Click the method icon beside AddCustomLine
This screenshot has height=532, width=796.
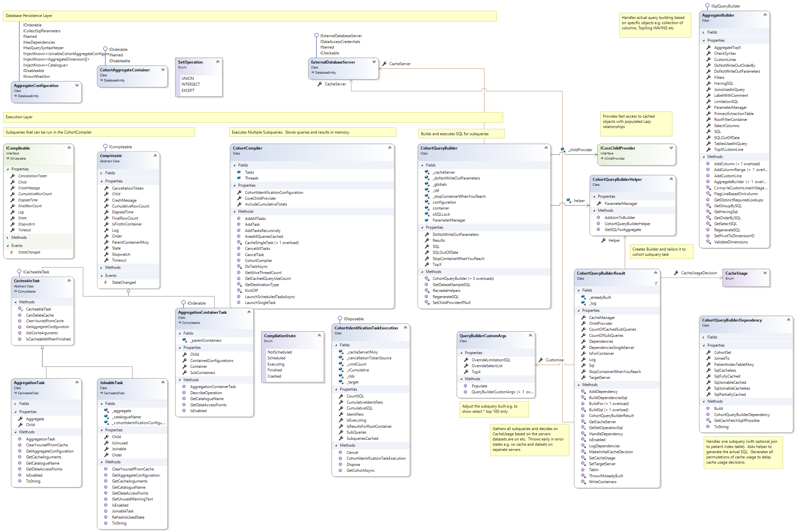(x=708, y=176)
